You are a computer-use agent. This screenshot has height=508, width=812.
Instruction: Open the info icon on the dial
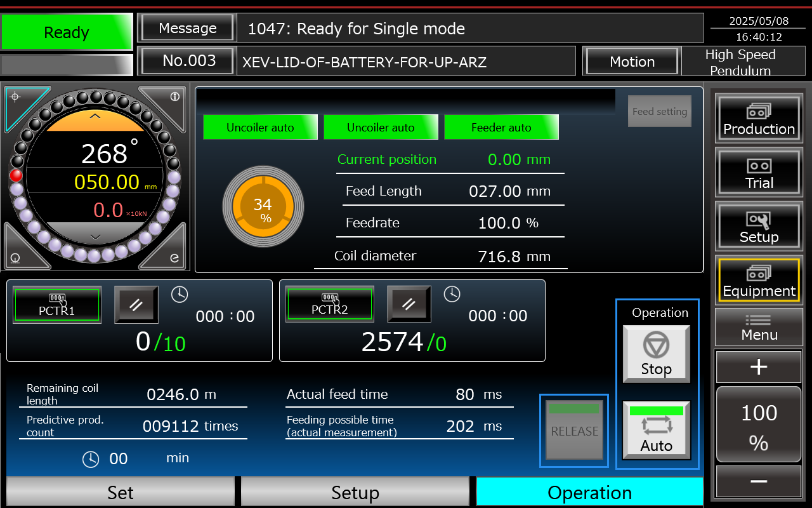click(x=174, y=97)
